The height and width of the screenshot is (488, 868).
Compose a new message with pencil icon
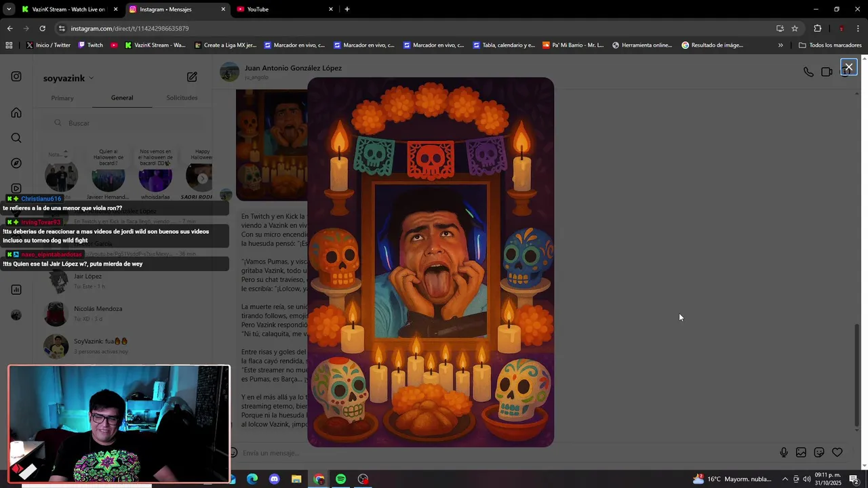click(192, 77)
